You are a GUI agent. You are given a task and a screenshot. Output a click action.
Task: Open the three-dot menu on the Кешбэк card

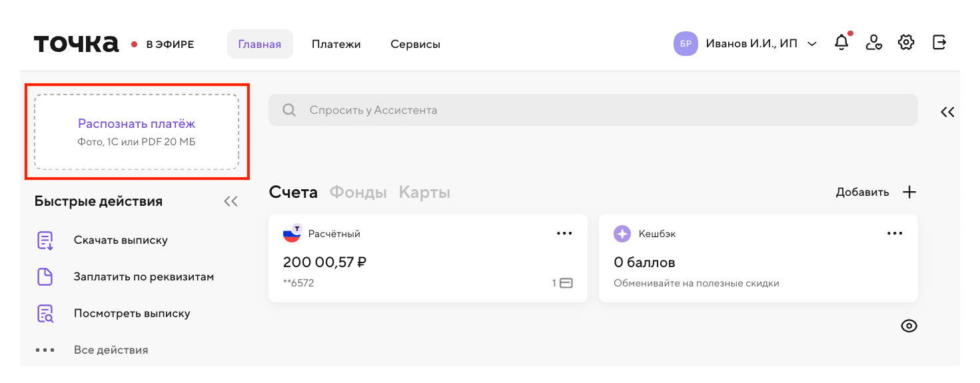click(895, 234)
